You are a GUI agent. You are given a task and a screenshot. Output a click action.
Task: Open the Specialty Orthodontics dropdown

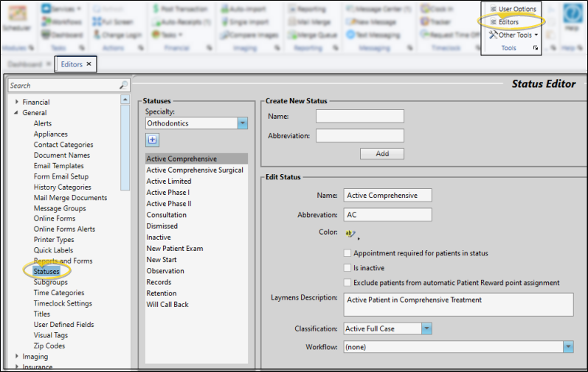tap(242, 123)
